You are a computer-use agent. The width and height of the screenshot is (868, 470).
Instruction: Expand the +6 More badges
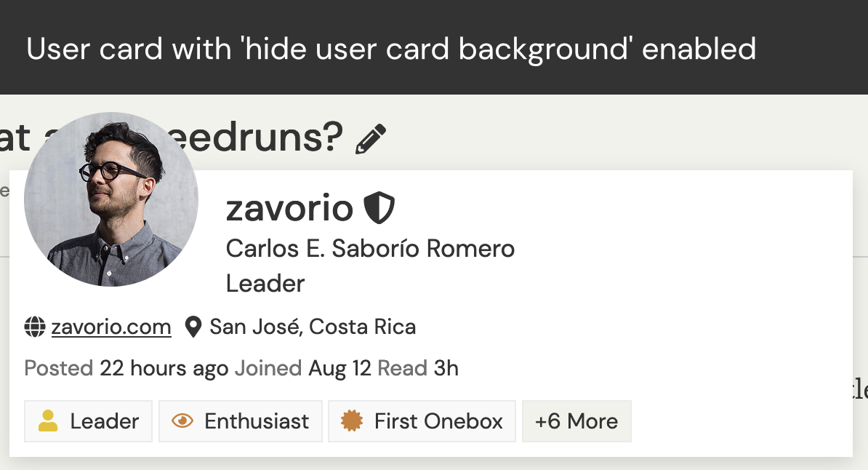point(576,421)
